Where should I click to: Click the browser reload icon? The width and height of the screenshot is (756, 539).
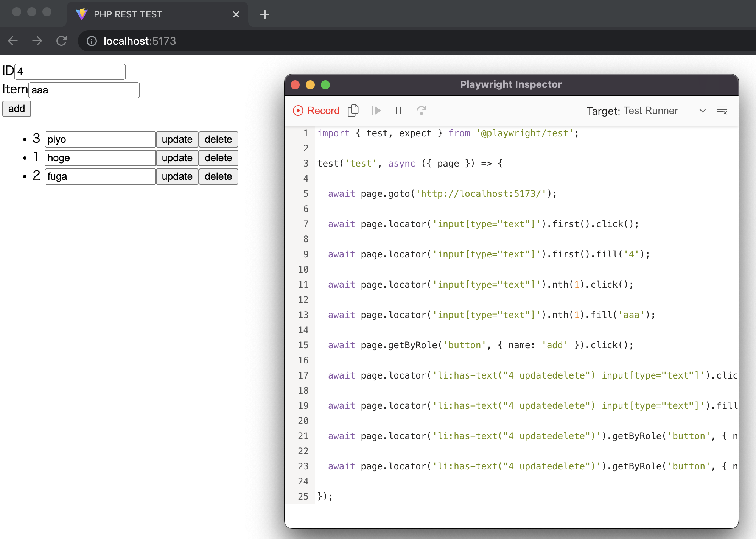(61, 41)
